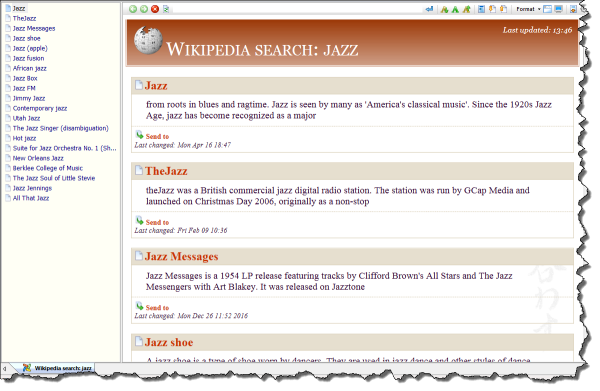Toggle the window layout view icon
600x391 pixels.
point(548,9)
